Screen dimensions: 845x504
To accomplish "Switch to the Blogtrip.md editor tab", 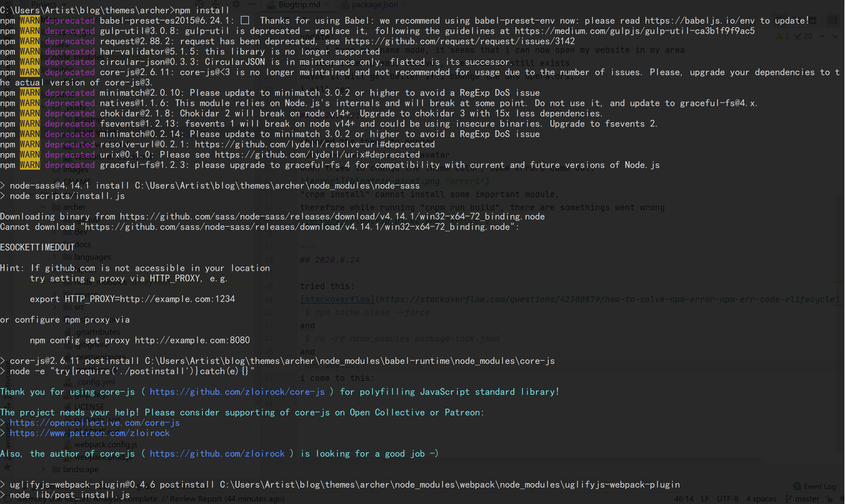I will pos(299,4).
